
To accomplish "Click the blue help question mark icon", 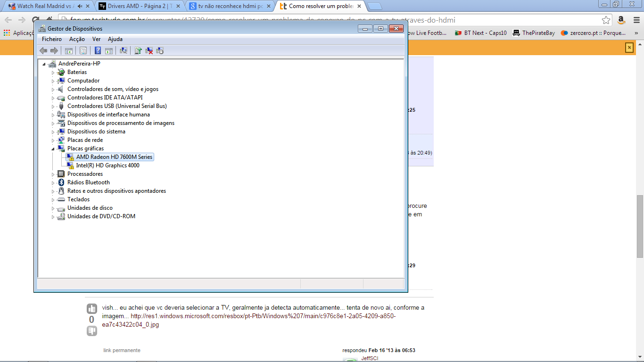I will pos(98,51).
